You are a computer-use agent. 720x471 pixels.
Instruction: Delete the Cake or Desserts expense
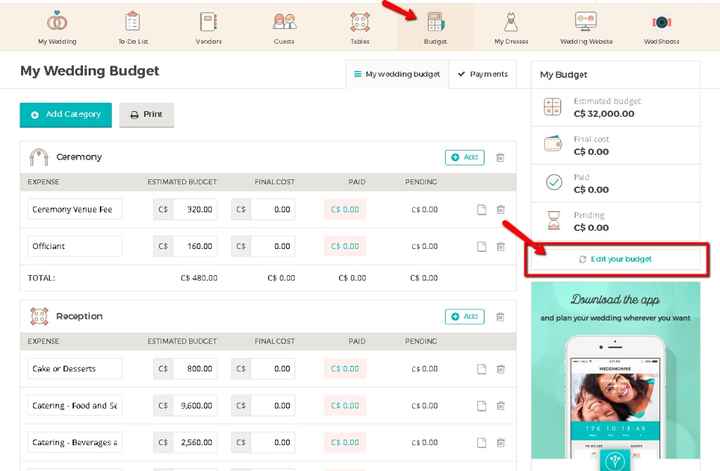(x=501, y=369)
